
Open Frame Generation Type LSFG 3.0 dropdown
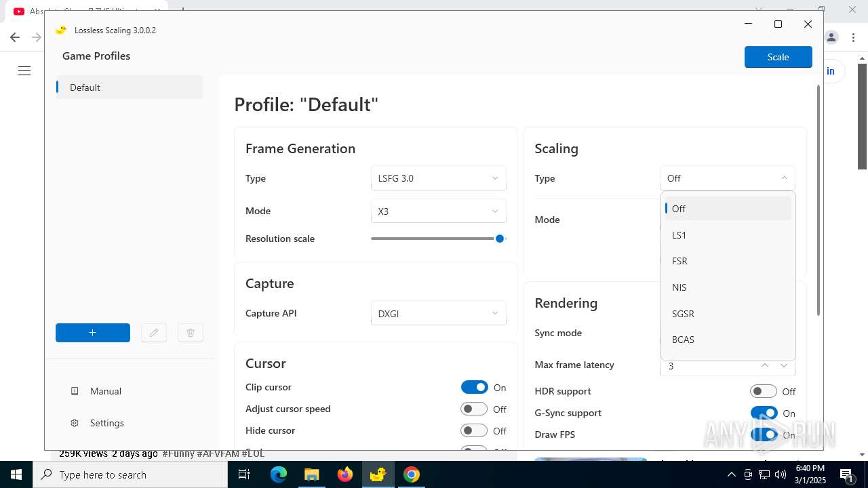pos(439,178)
